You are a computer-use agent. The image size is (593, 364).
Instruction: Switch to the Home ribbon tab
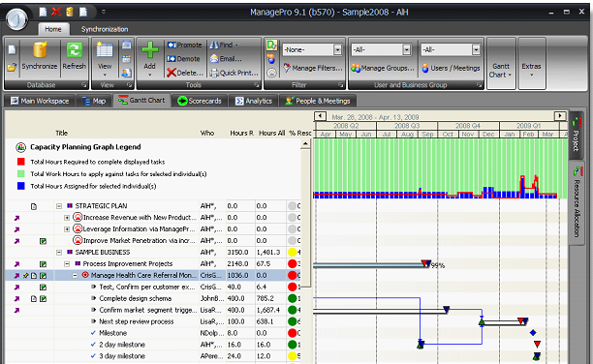pos(53,29)
